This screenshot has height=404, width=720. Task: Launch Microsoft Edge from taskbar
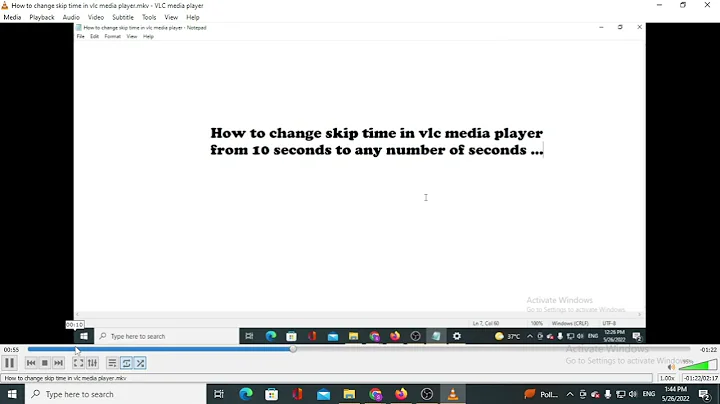pos(246,394)
